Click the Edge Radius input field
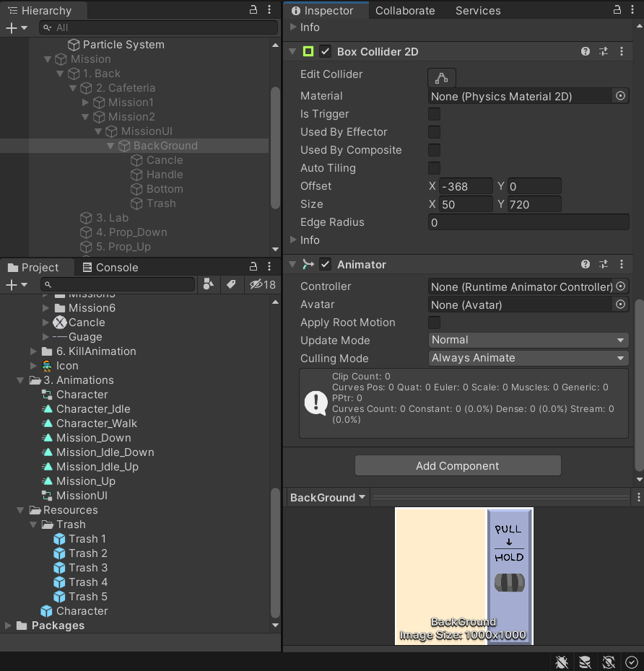The image size is (644, 671). (528, 222)
